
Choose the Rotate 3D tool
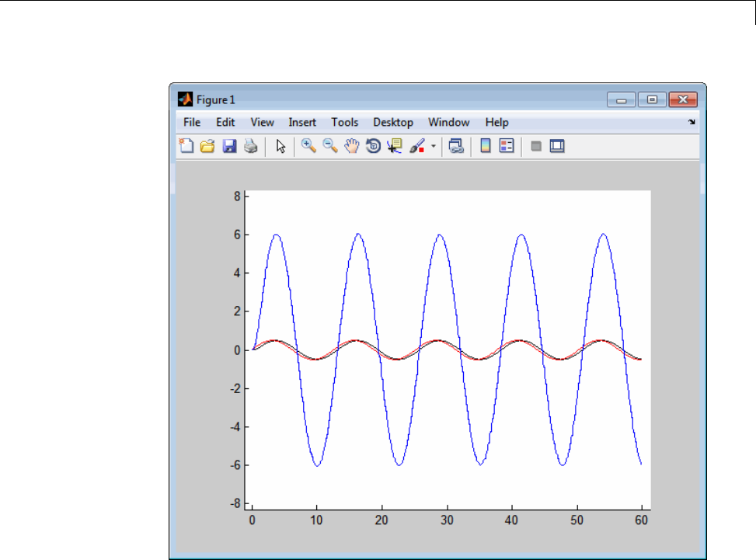click(x=373, y=145)
